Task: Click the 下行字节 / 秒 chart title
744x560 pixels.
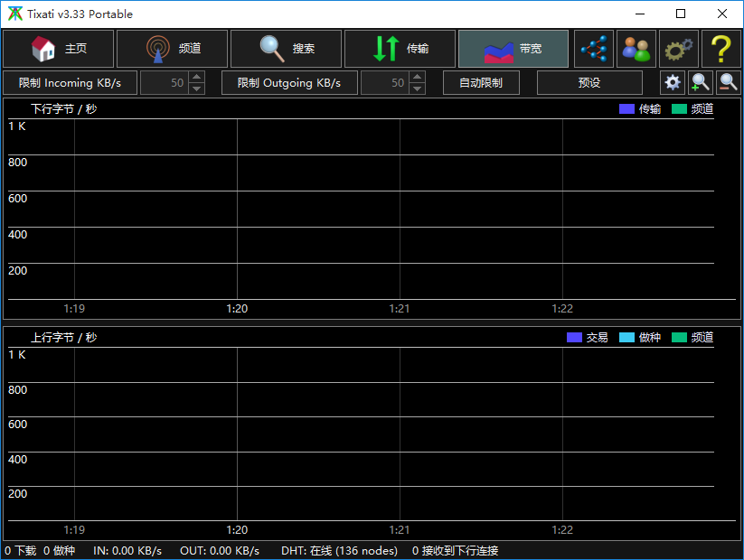Action: click(64, 109)
